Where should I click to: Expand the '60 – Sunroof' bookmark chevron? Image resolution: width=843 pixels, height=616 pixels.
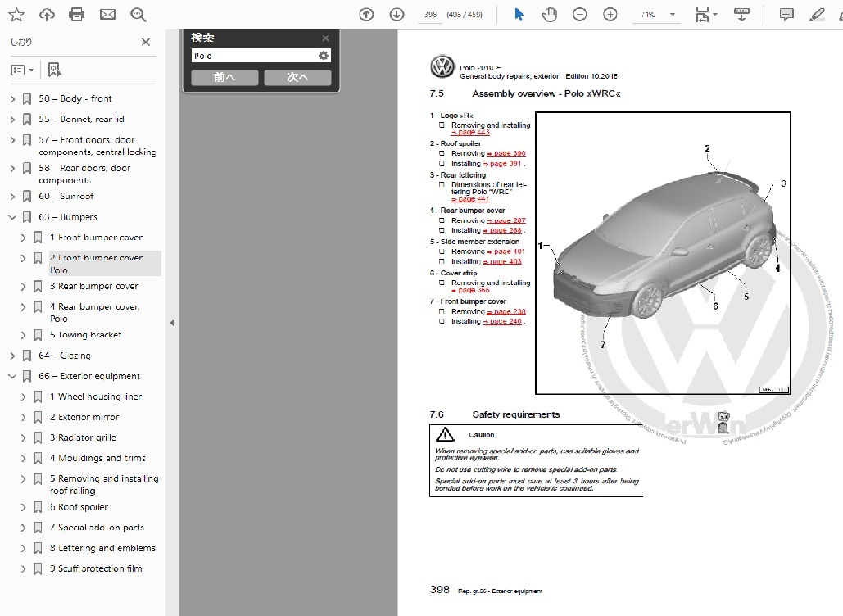click(12, 197)
